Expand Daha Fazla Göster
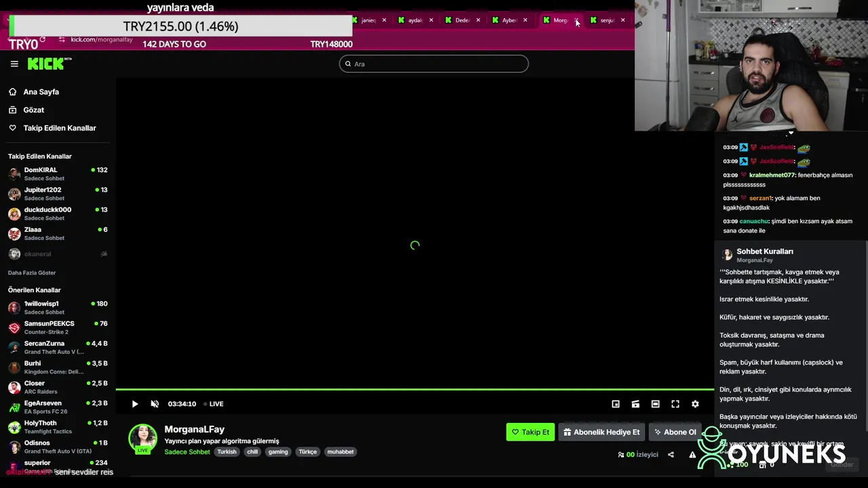 pos(32,272)
